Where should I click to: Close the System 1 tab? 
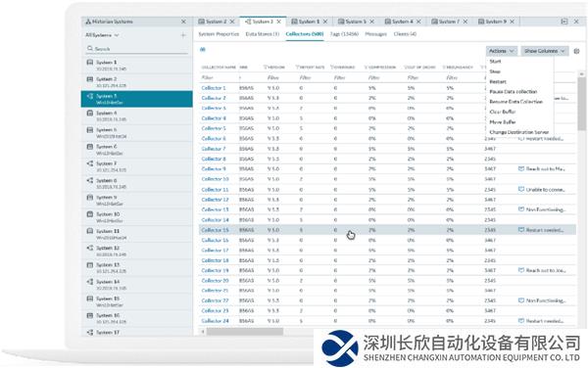(x=325, y=22)
